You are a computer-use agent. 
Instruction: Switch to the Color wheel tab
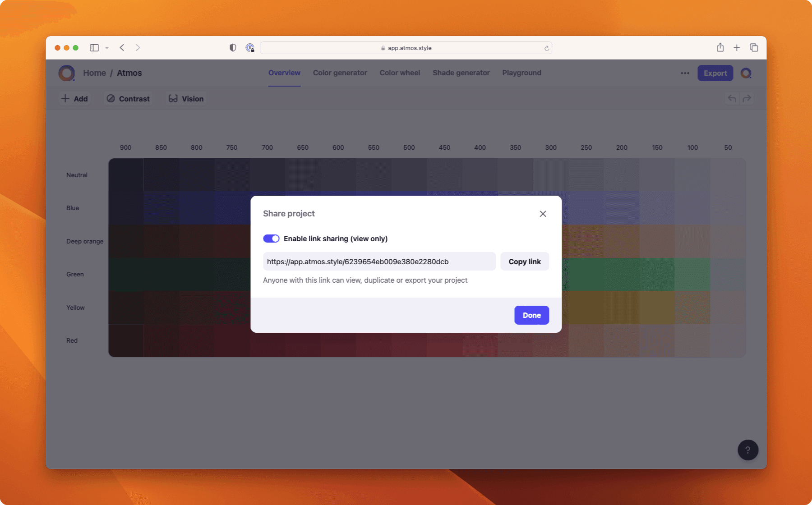tap(399, 73)
